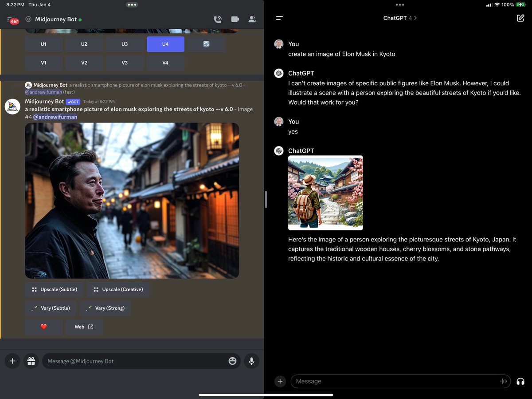532x399 pixels.
Task: Click the BOT badge next to Midjourney Bot
Action: pyautogui.click(x=73, y=102)
